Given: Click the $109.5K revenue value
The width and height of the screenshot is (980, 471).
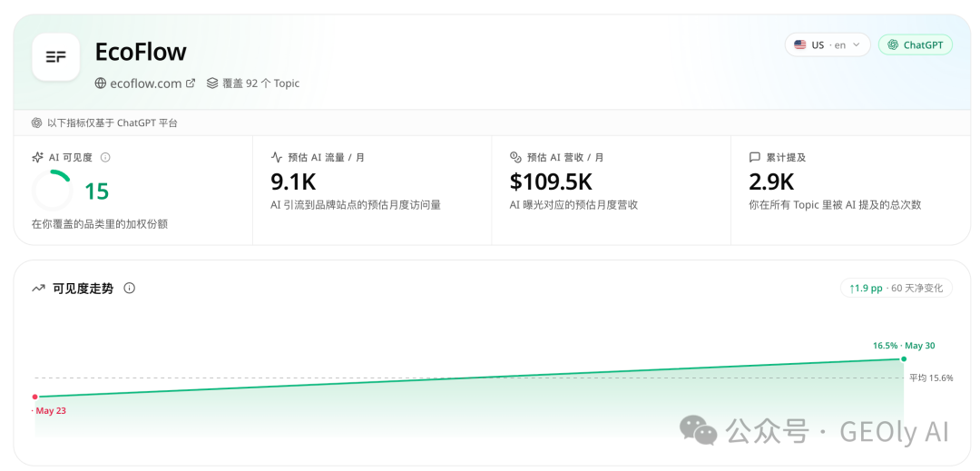Looking at the screenshot, I should coord(552,182).
